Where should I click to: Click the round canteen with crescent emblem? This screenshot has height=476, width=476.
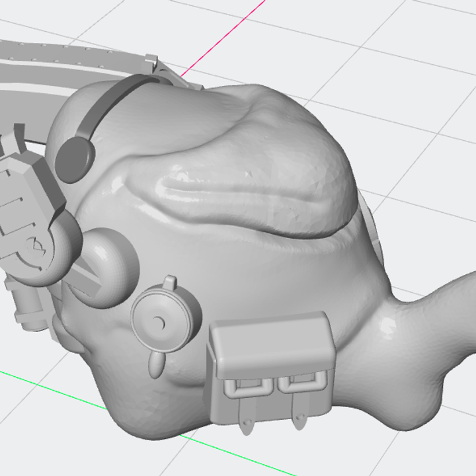point(166,317)
